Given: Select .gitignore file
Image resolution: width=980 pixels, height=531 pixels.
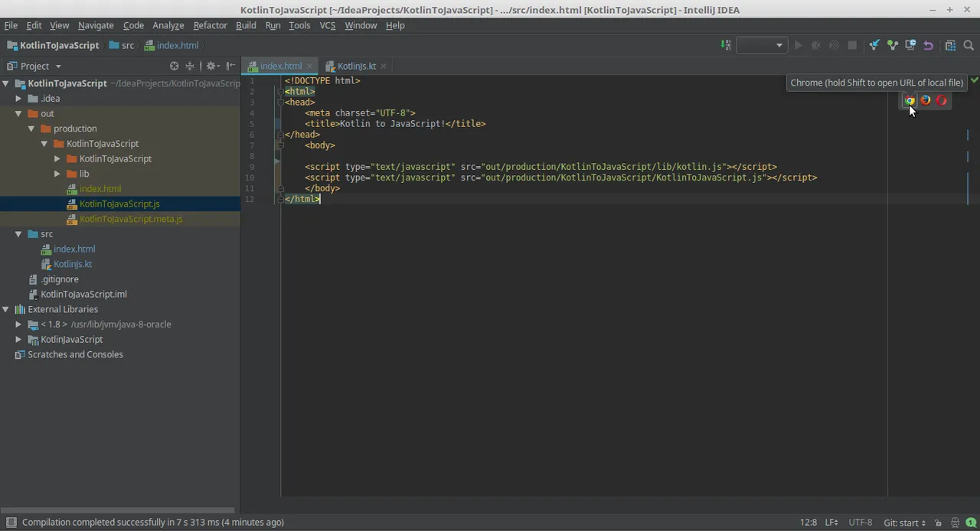Looking at the screenshot, I should click(x=60, y=279).
